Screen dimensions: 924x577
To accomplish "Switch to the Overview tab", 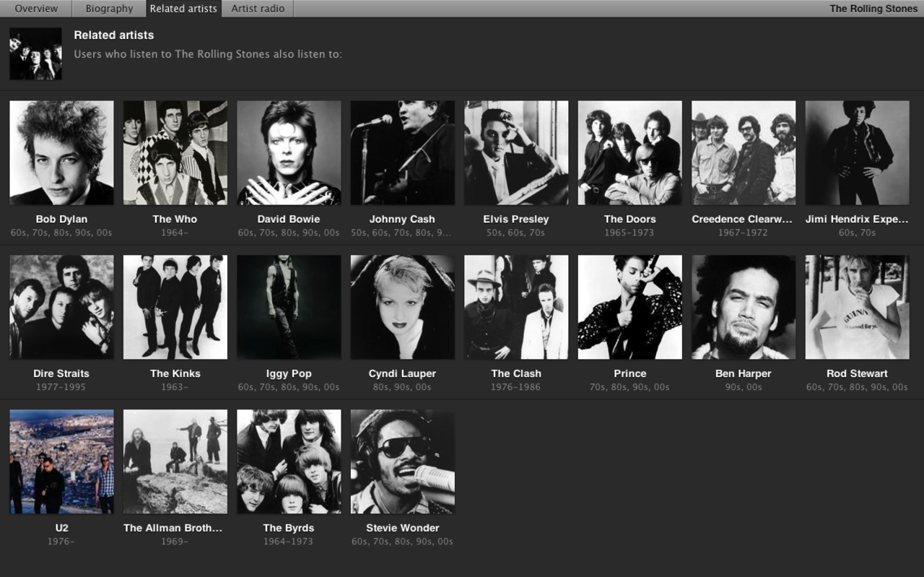I will click(x=36, y=8).
